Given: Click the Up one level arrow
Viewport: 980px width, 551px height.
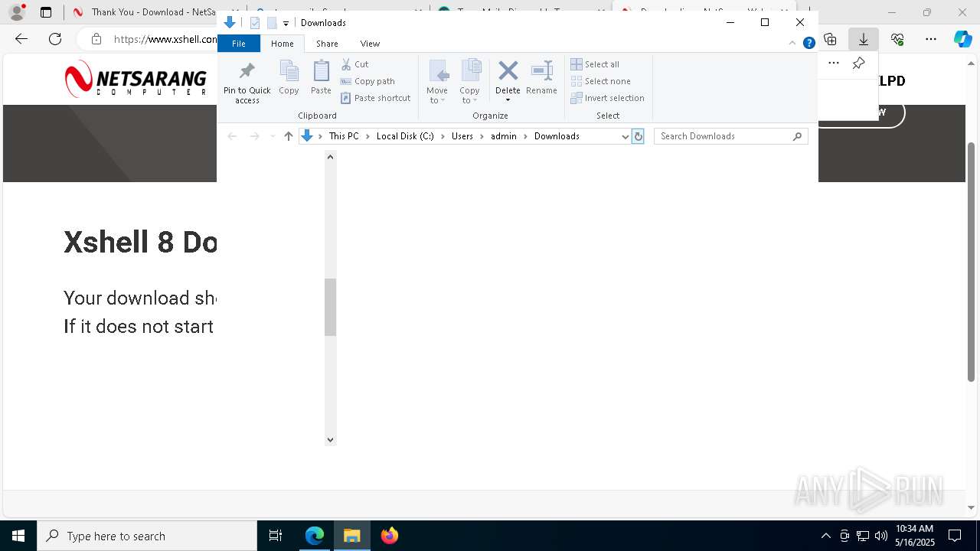Looking at the screenshot, I should (288, 136).
